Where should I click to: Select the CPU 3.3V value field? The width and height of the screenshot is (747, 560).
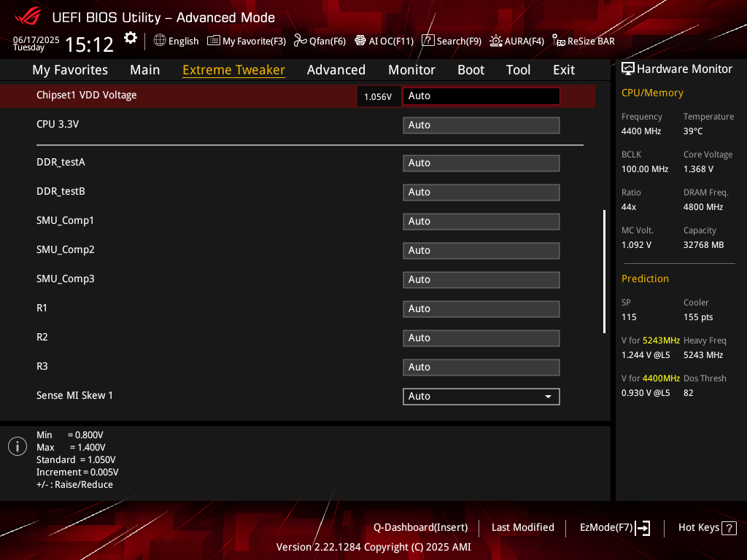coord(481,125)
